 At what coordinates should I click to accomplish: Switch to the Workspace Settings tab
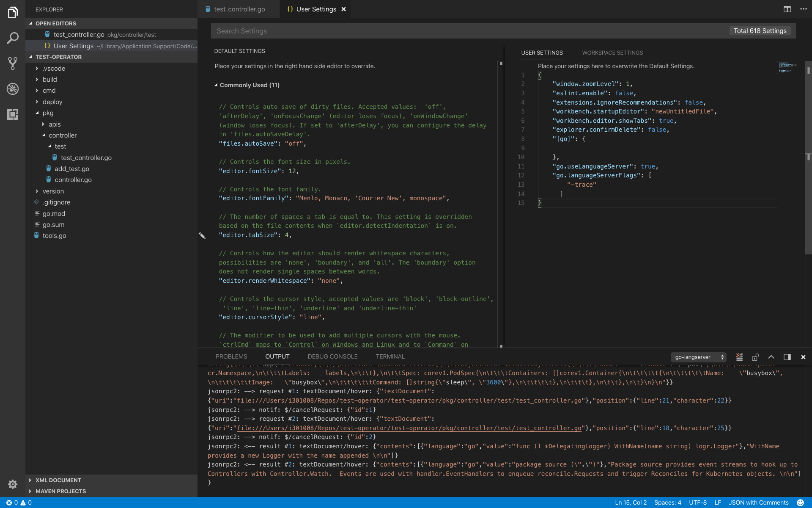coord(612,52)
